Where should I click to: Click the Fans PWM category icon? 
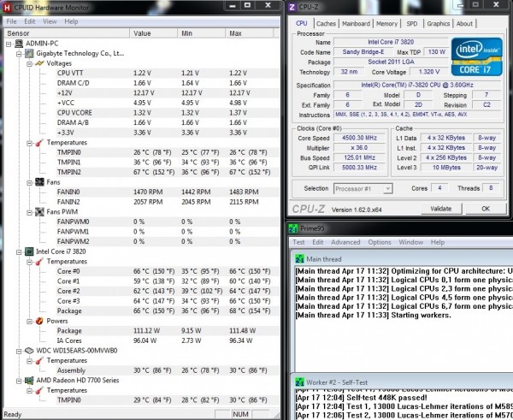pos(39,212)
